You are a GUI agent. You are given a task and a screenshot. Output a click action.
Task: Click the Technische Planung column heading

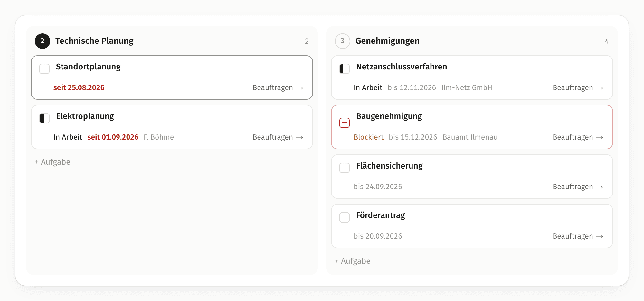pos(94,41)
